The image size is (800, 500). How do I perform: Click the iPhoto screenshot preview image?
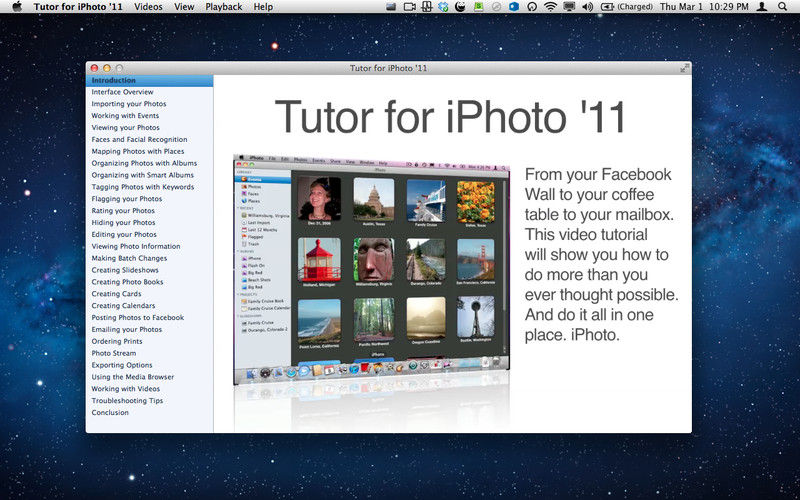coord(370,270)
